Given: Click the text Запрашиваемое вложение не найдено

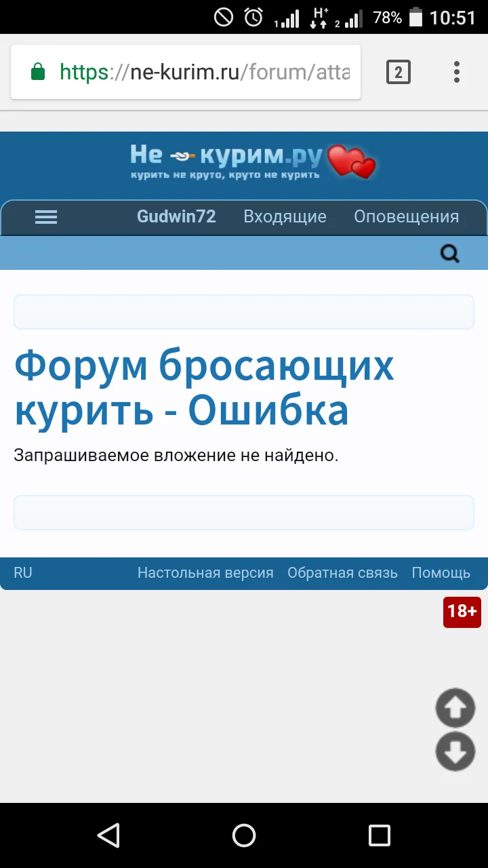Looking at the screenshot, I should tap(176, 456).
